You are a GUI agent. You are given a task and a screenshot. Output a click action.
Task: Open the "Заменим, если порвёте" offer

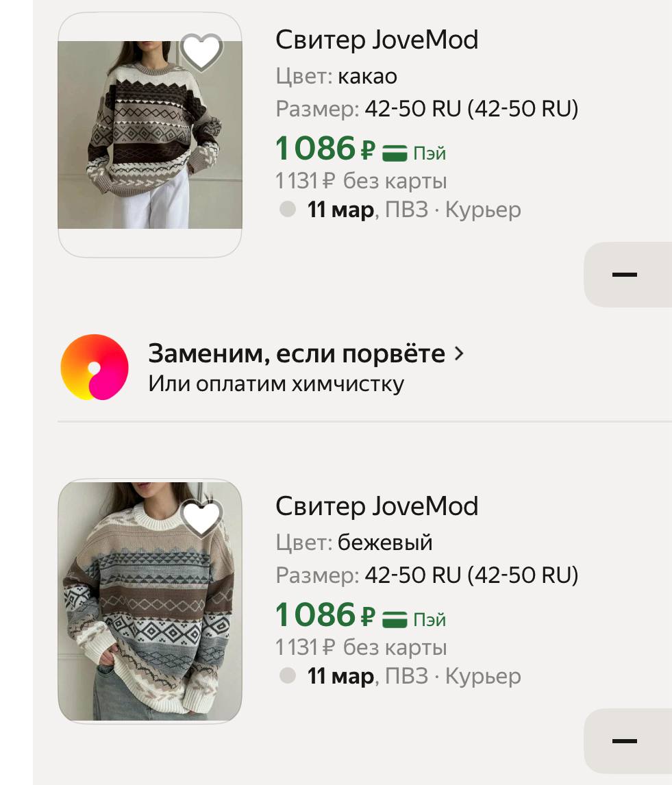[x=297, y=354]
